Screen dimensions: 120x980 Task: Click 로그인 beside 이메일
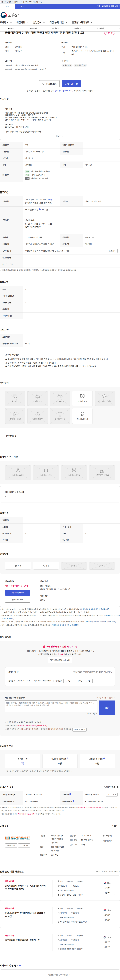point(88,681)
